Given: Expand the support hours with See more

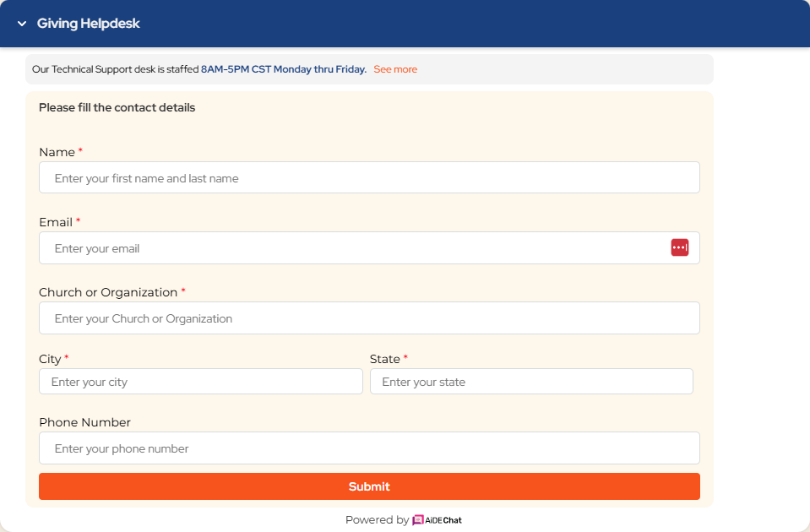Looking at the screenshot, I should click(394, 69).
